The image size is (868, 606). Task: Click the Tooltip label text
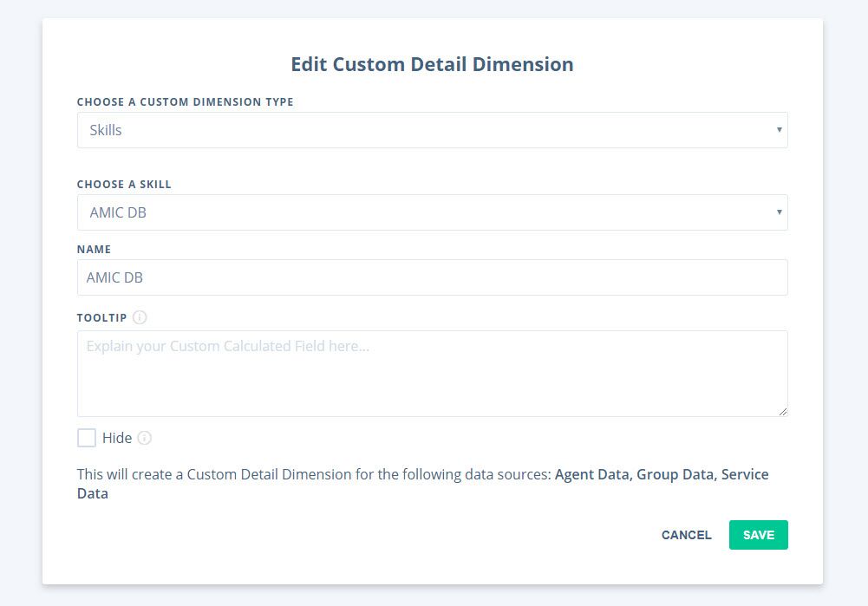coord(101,318)
